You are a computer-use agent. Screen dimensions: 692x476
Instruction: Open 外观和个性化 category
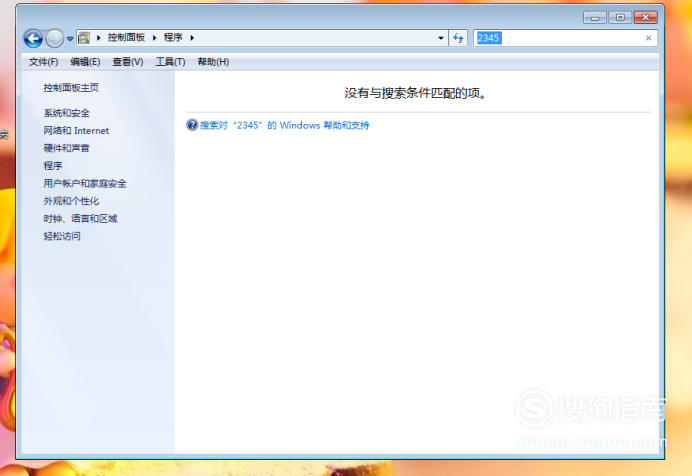coord(71,201)
